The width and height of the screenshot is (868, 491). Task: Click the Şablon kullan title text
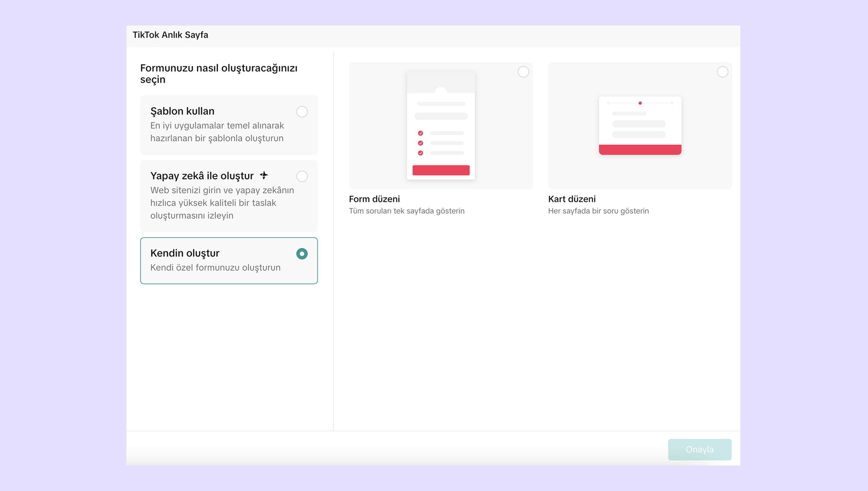(182, 111)
